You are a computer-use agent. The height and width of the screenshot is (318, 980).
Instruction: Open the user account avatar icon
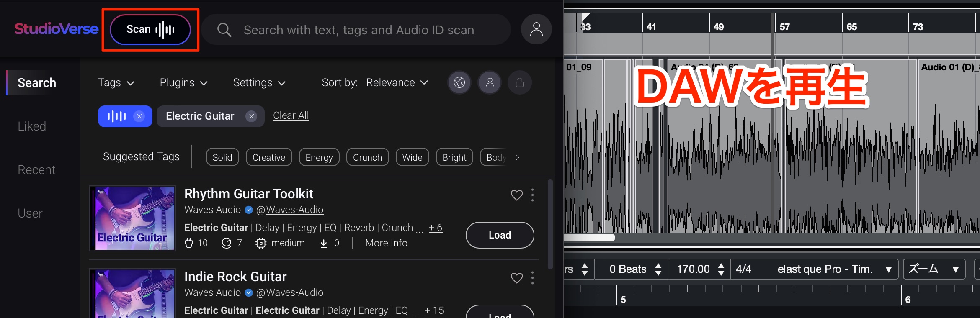click(x=536, y=29)
